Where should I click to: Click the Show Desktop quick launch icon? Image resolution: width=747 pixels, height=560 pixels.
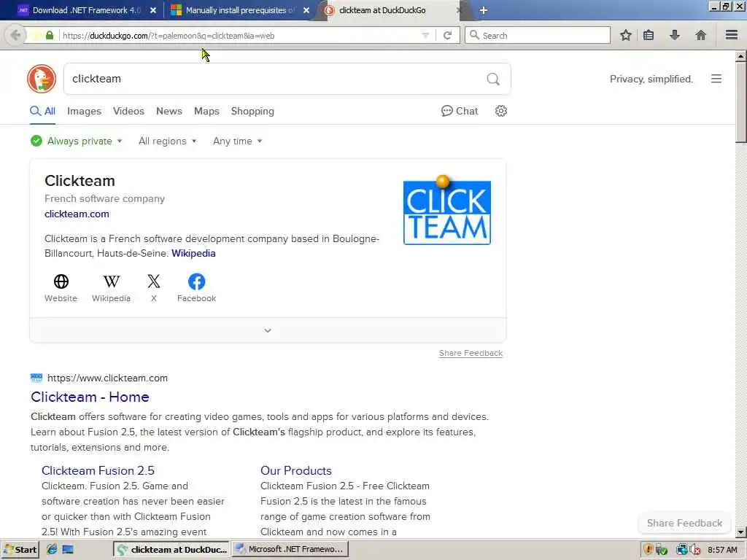[x=68, y=549]
